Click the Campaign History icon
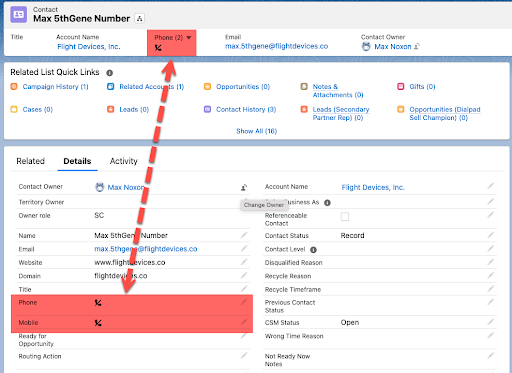The height and width of the screenshot is (373, 512). [14, 87]
